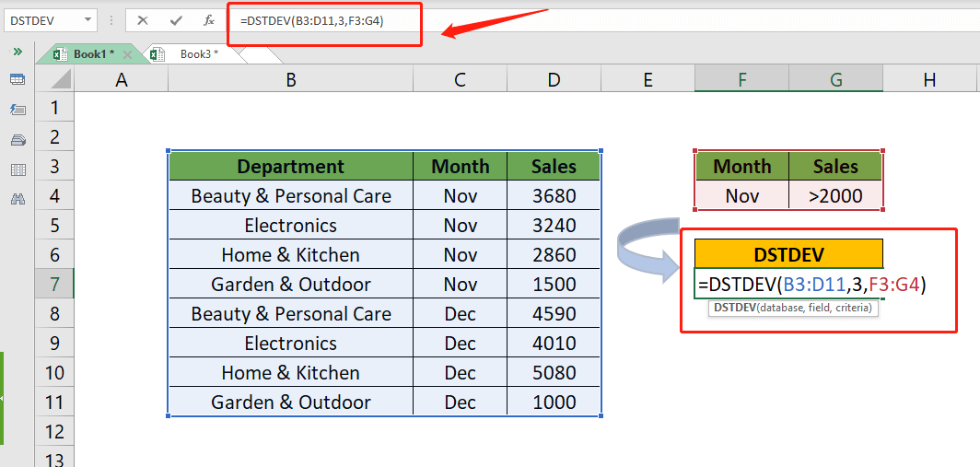Click the Name Manager stacked-sheets sidebar icon
The image size is (980, 467).
17,140
